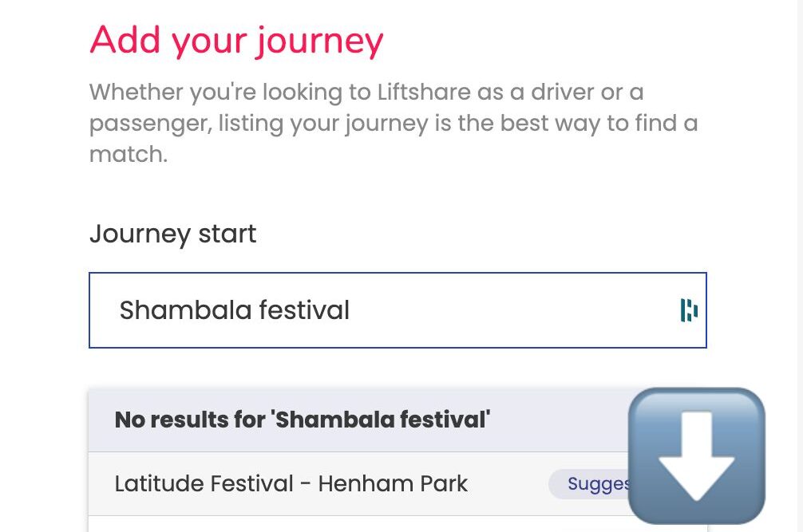Click the No results for 'Shambala festival' header
The height and width of the screenshot is (532, 803).
tap(303, 420)
